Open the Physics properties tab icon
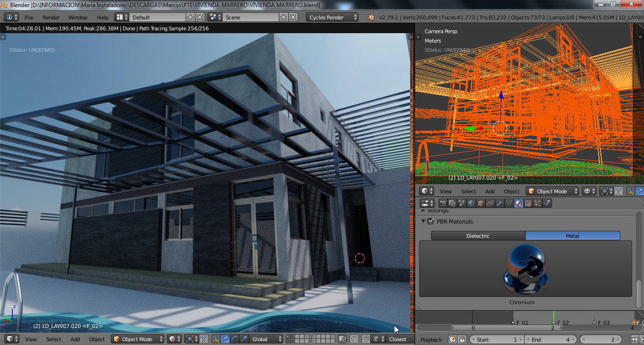This screenshot has height=345, width=644. (x=547, y=203)
